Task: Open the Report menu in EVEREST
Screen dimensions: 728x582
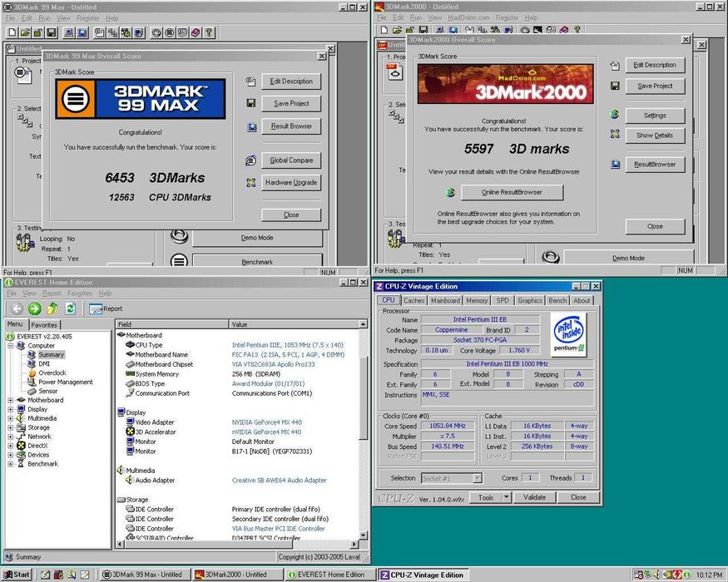Action: [52, 293]
